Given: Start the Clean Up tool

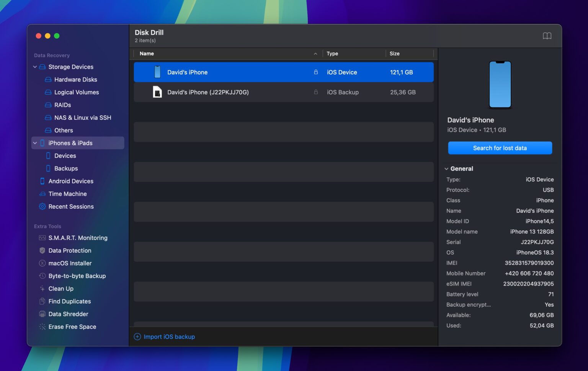Looking at the screenshot, I should tap(60, 288).
